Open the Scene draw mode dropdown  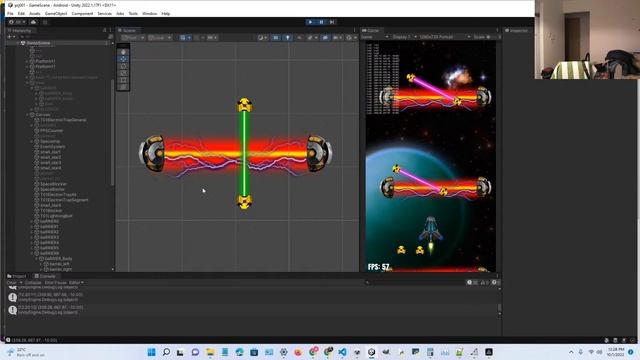coord(262,38)
